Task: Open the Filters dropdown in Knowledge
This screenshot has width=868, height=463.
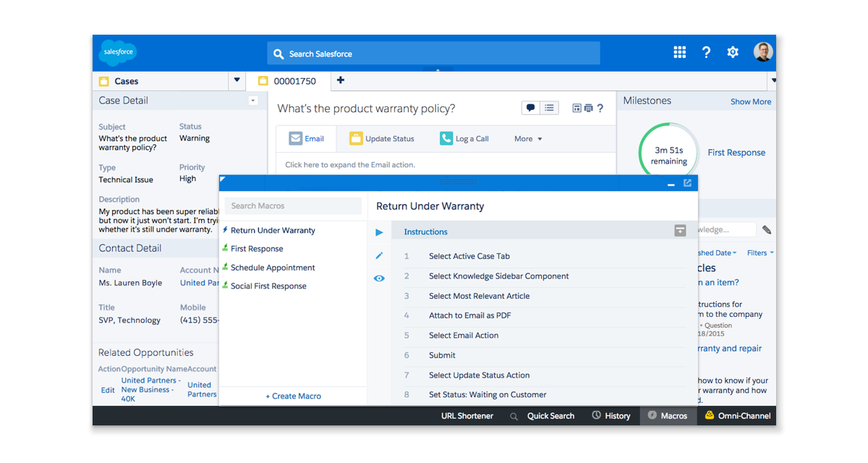Action: pyautogui.click(x=759, y=253)
